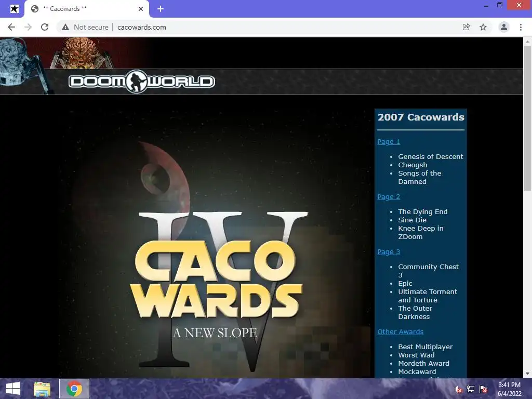This screenshot has height=399, width=532.
Task: Click Best Multiplayer entry
Action: click(x=425, y=347)
